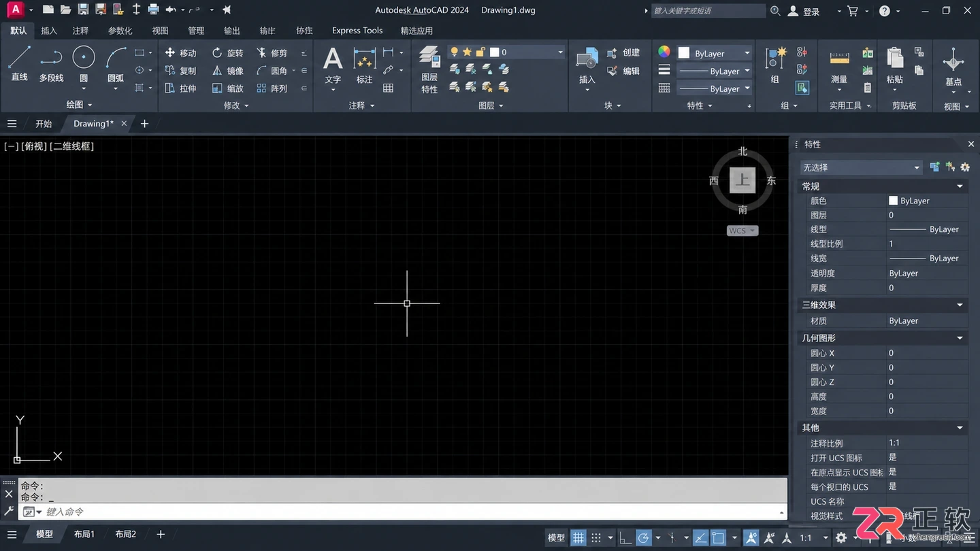Switch to the 布局1 layout tab
980x551 pixels.
point(84,535)
